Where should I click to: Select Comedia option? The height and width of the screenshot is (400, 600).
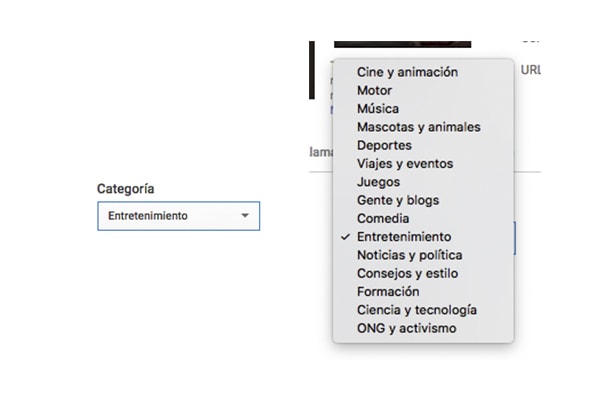pos(423,219)
